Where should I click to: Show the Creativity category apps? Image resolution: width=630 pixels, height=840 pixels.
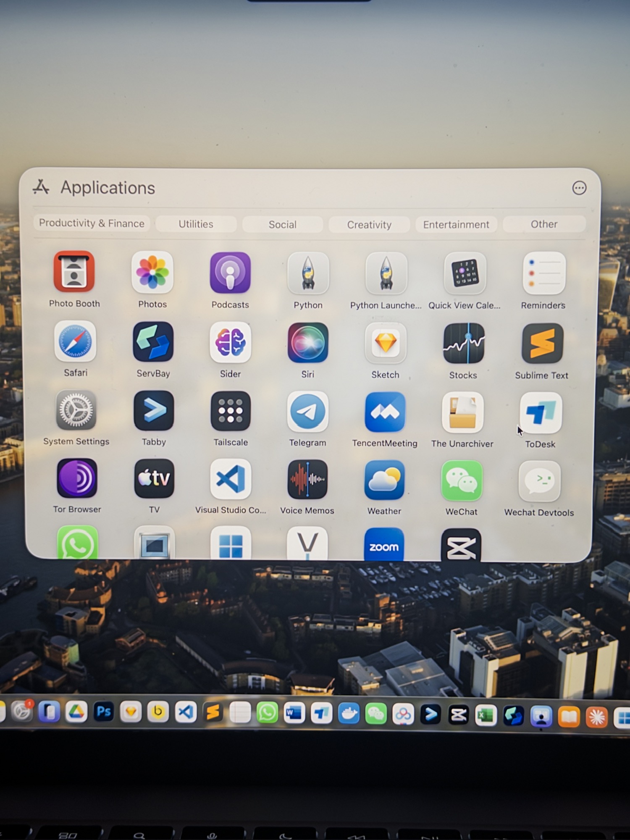[369, 225]
